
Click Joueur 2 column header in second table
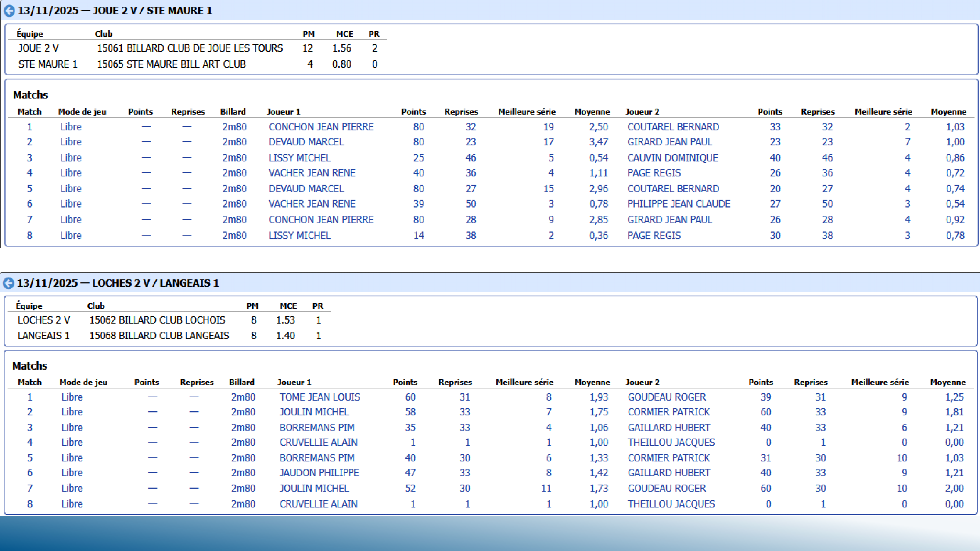(642, 382)
